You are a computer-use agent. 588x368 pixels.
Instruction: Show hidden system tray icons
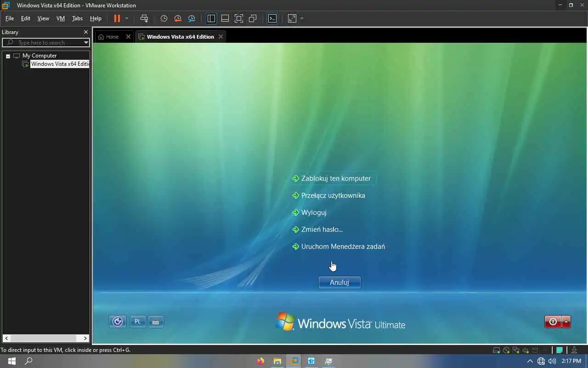[530, 361]
